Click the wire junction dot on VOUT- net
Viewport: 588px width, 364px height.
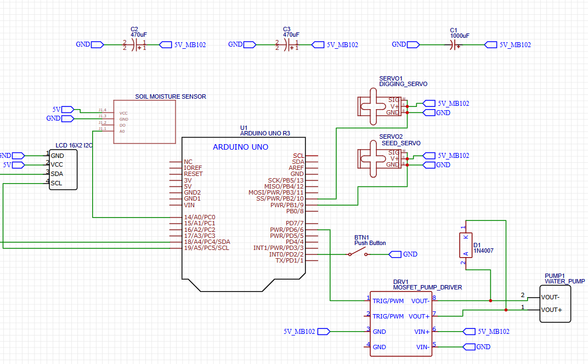pyautogui.click(x=490, y=300)
